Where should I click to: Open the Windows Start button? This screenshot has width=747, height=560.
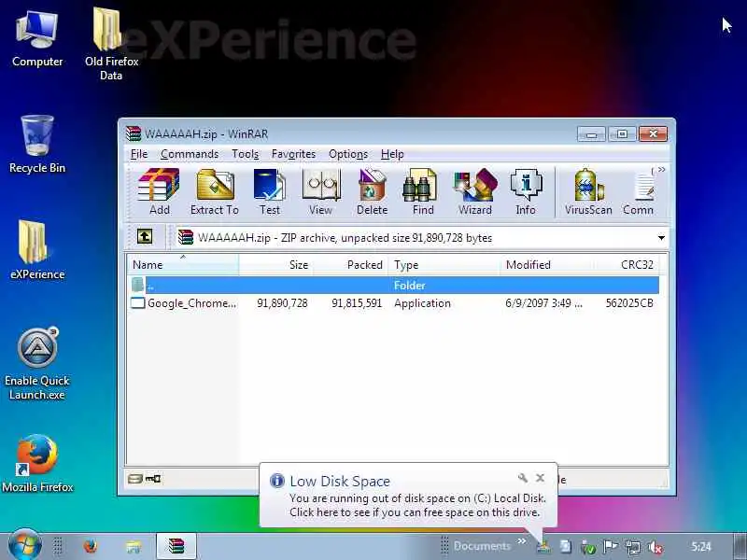pos(24,545)
